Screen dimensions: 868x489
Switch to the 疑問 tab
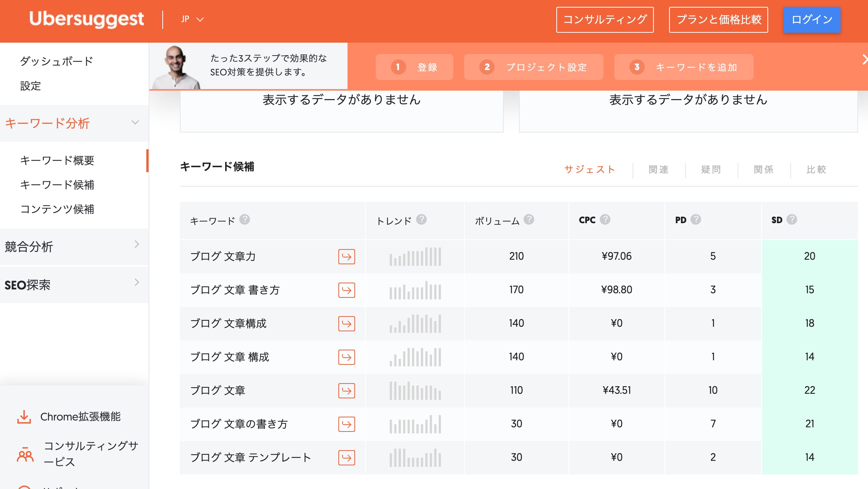coord(711,170)
